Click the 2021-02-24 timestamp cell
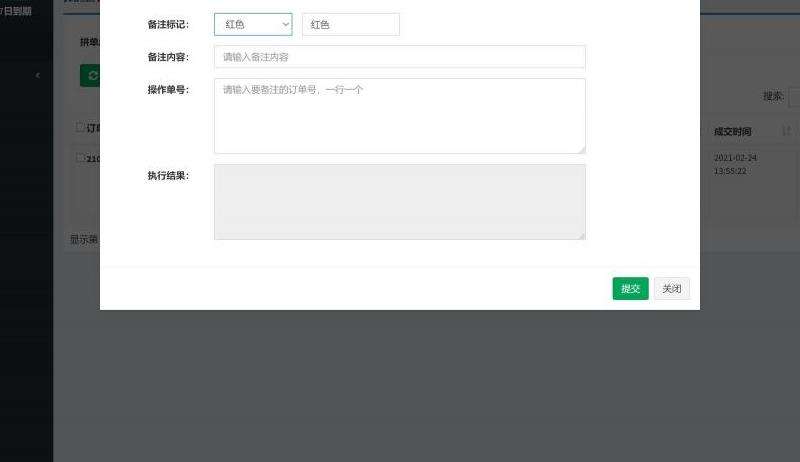This screenshot has height=462, width=800. [735, 164]
